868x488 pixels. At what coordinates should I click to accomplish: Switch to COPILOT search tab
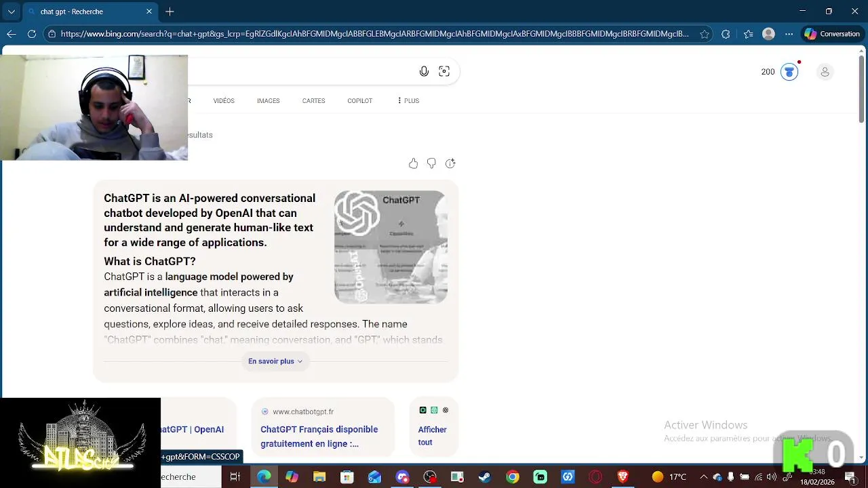[x=359, y=101]
